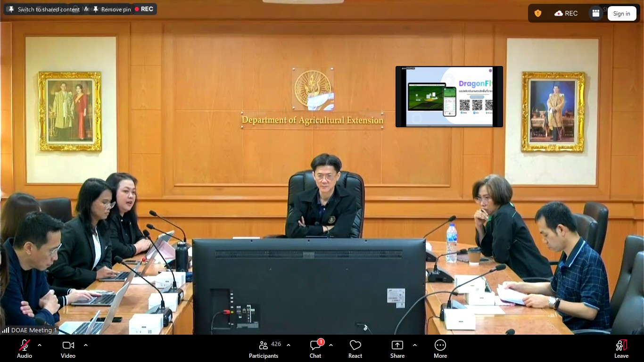Expand the Share options arrow
Image resolution: width=644 pixels, height=362 pixels.
[x=415, y=345]
